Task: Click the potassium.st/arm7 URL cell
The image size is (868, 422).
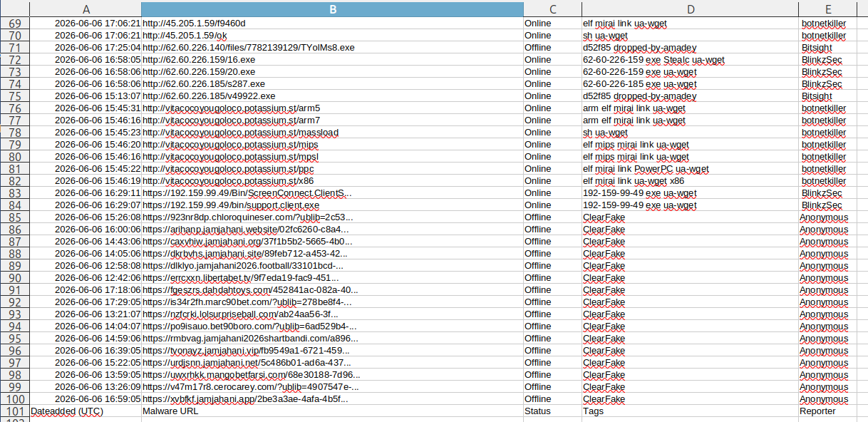Action: (x=332, y=120)
